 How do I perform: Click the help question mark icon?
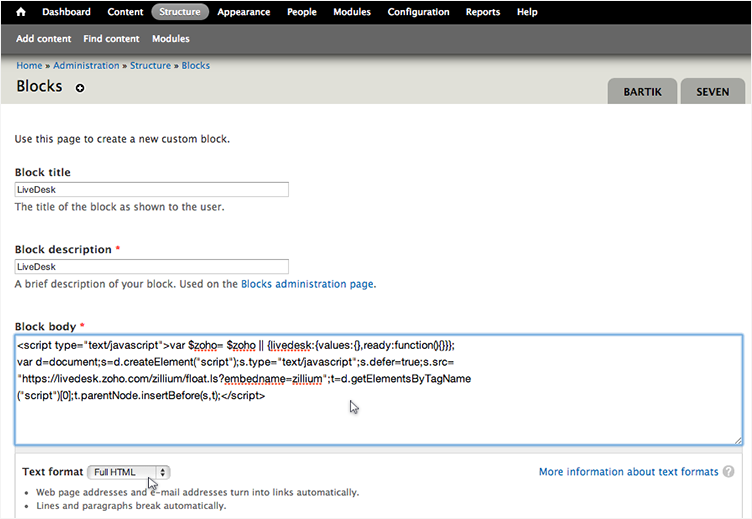coord(728,472)
